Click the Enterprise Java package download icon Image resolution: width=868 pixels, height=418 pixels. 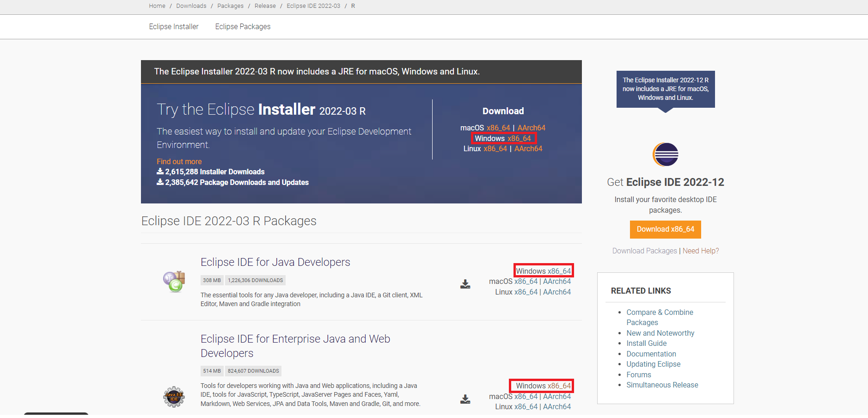click(465, 399)
